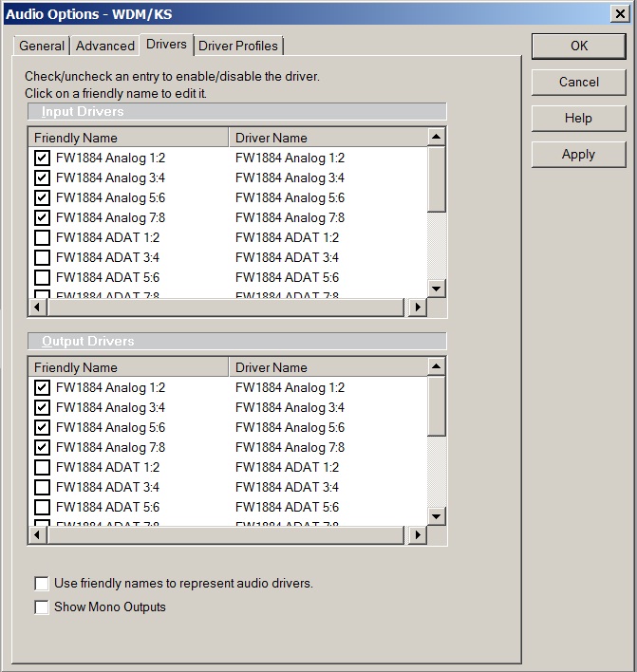Enable output driver FW1884 ADAT 3:4
The width and height of the screenshot is (637, 672).
pyautogui.click(x=42, y=487)
